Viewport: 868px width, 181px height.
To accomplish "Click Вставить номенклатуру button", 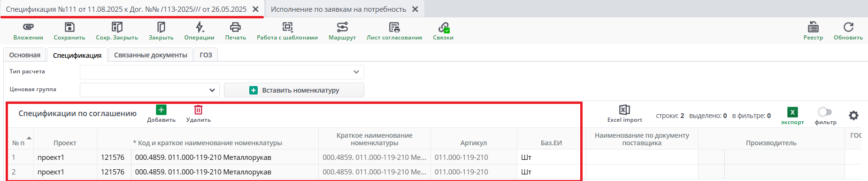I will [294, 90].
